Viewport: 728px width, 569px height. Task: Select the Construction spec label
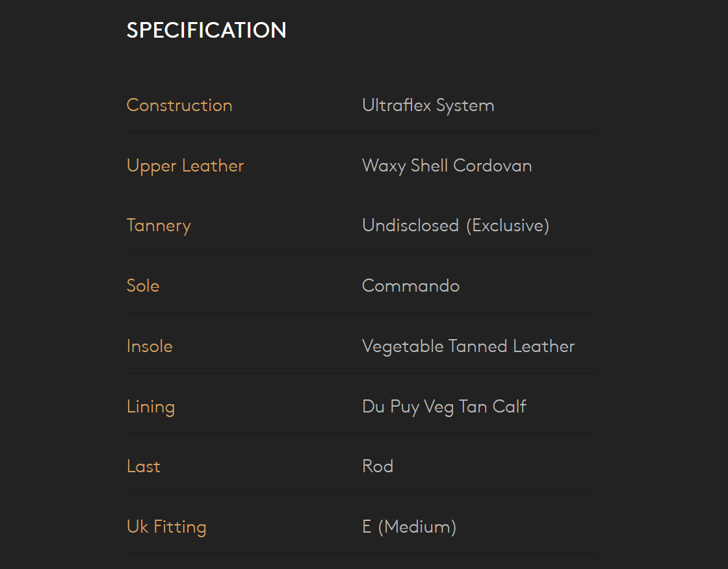coord(179,105)
